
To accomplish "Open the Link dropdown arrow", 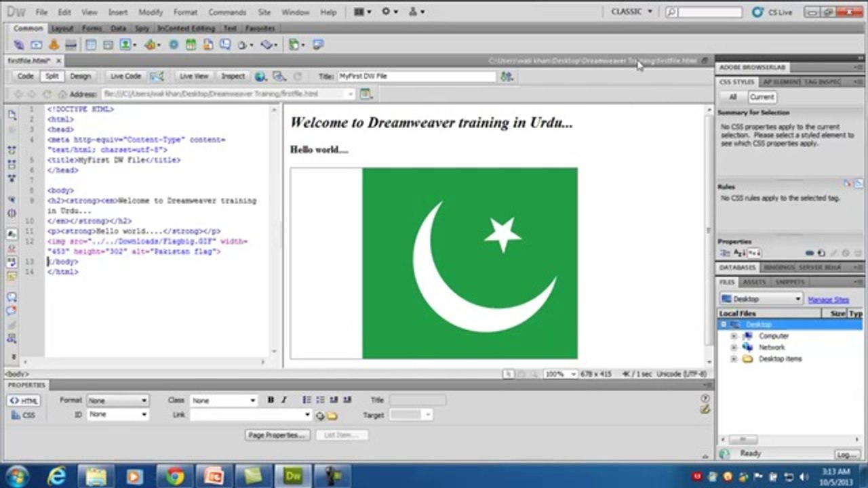I will 307,415.
